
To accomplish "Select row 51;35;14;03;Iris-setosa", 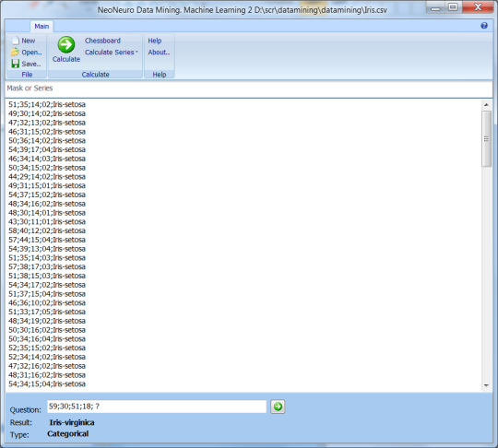I will tap(47, 258).
